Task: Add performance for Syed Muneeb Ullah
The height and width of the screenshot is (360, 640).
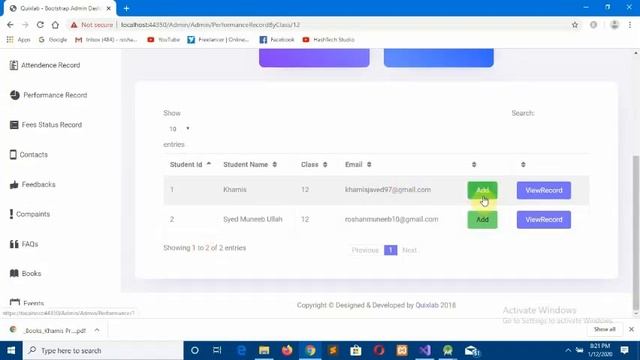Action: click(482, 220)
